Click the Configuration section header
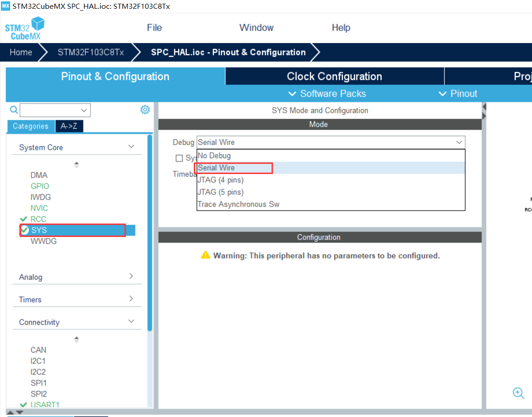The width and height of the screenshot is (532, 417). (x=320, y=237)
